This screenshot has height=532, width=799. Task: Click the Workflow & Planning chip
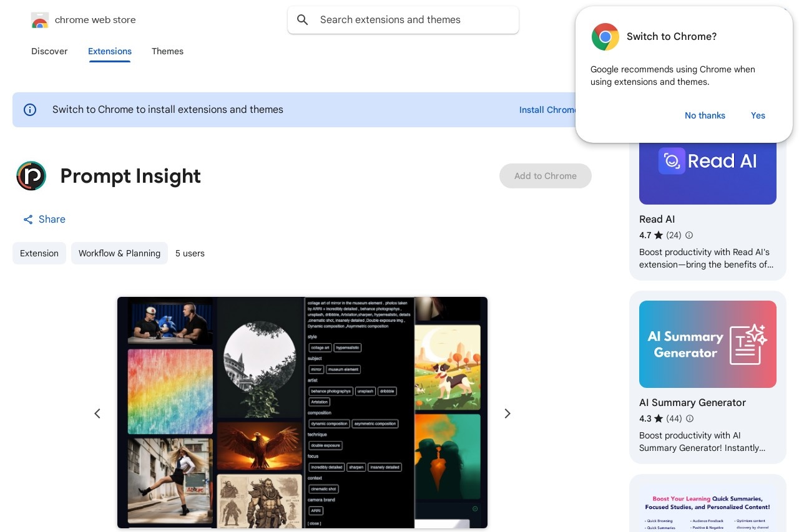pyautogui.click(x=119, y=253)
